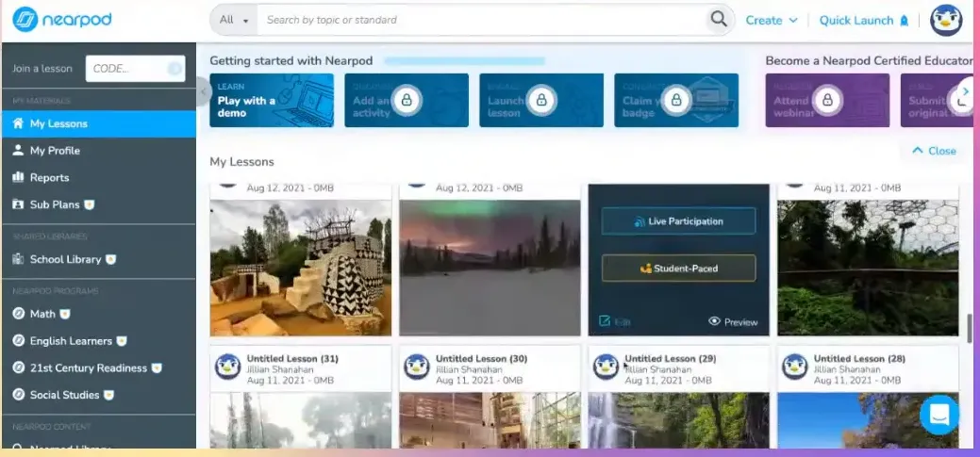Click the 21st Century Readiness compass icon
980x457 pixels.
coord(19,367)
